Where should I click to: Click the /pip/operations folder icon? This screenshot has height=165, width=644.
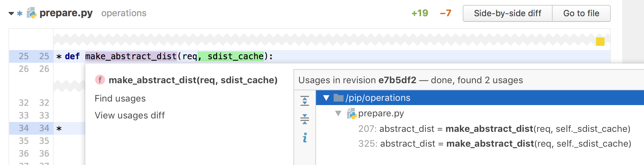(339, 98)
